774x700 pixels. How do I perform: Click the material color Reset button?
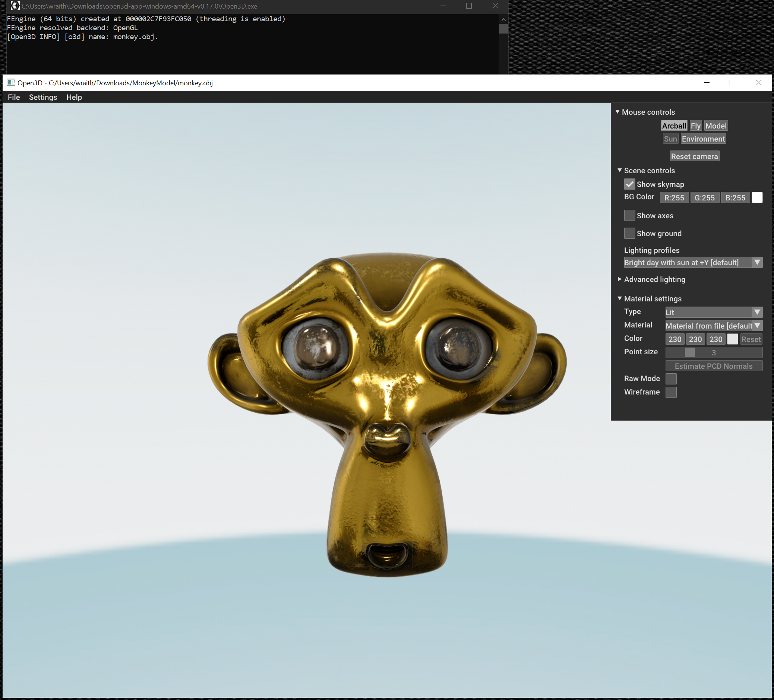click(x=751, y=339)
